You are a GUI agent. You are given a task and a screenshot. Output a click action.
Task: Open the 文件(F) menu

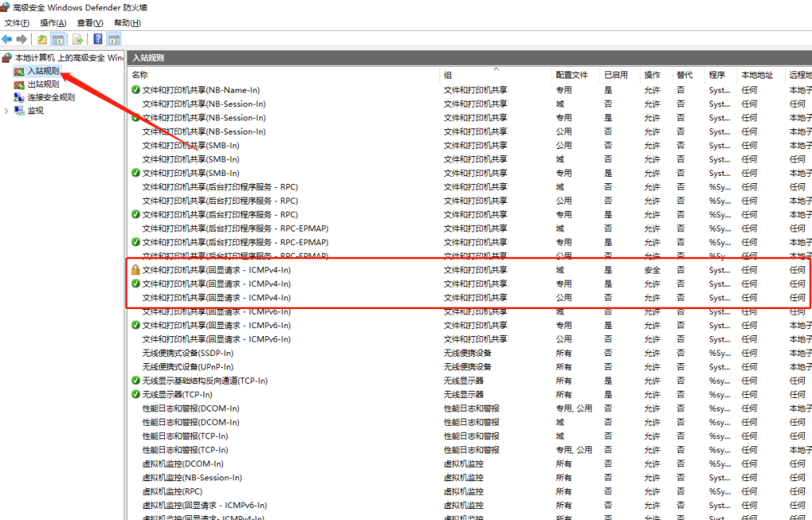click(17, 23)
